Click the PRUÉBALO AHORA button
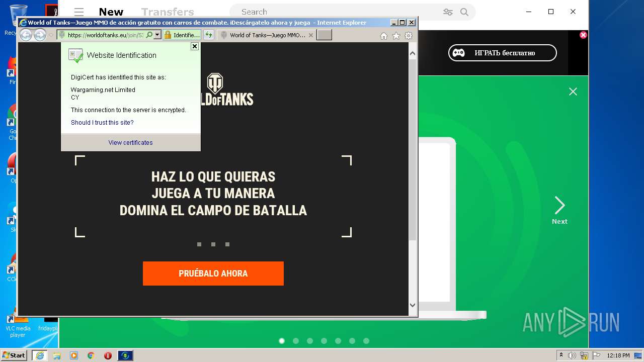This screenshot has width=644, height=362. pos(213,274)
